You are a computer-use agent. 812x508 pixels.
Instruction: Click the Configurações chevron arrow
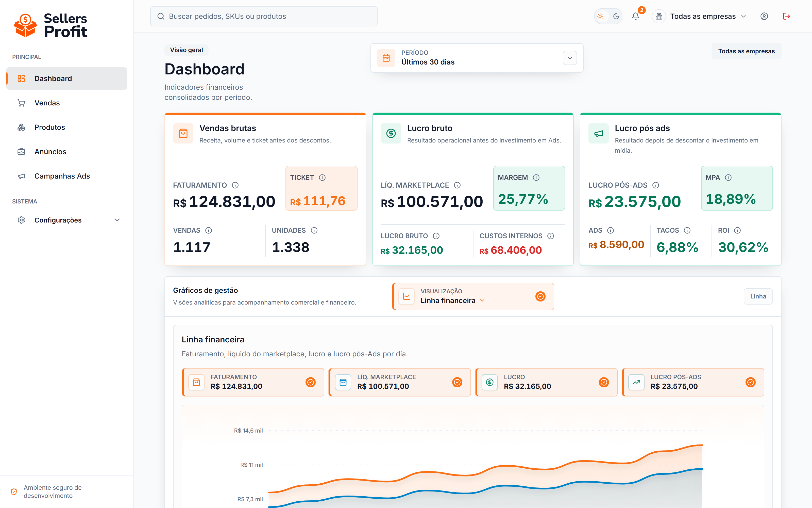(x=117, y=220)
